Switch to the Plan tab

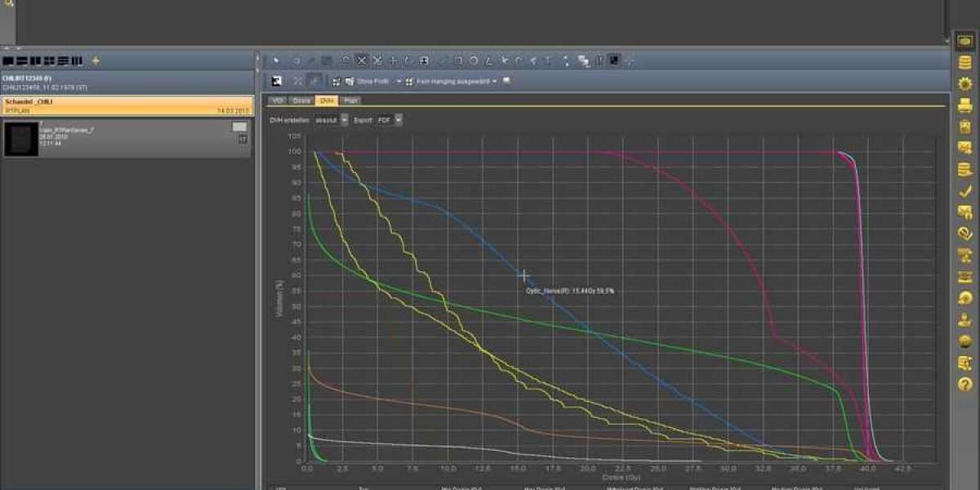(350, 100)
